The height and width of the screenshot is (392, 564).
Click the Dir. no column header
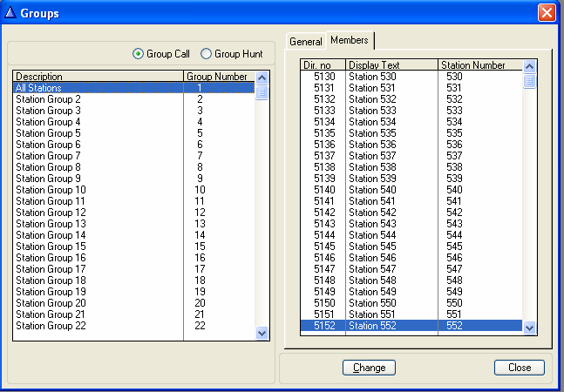pyautogui.click(x=323, y=65)
